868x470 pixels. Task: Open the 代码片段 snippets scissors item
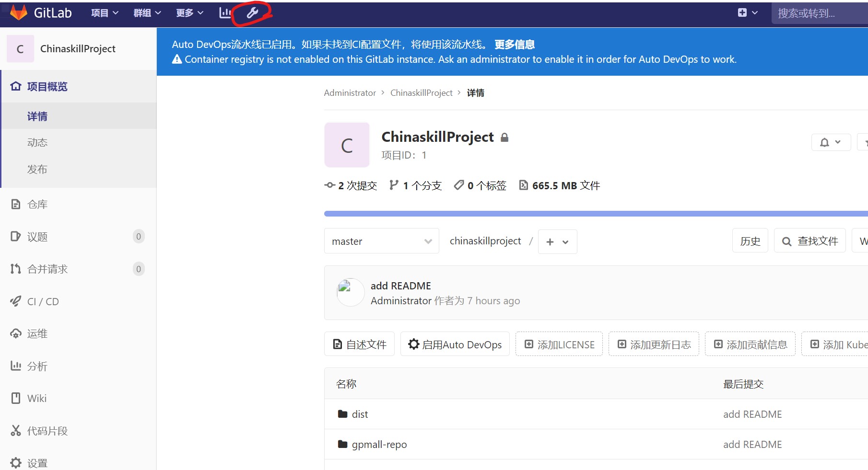(x=47, y=431)
